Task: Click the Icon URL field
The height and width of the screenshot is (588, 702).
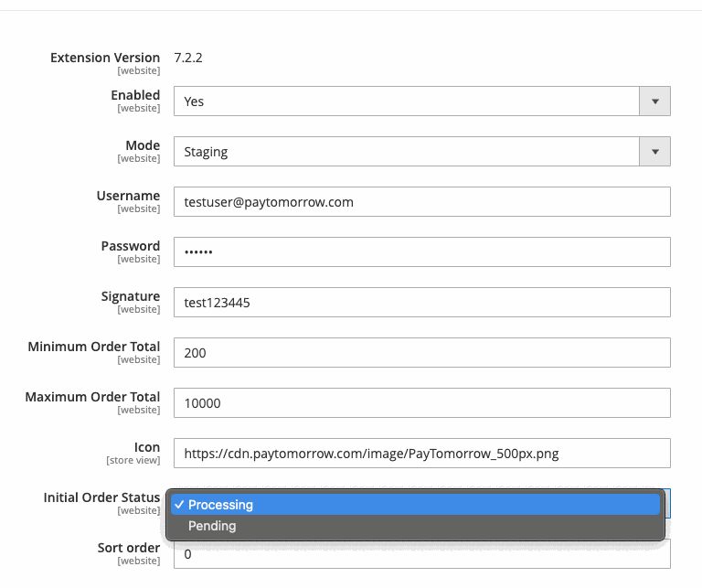Action: point(422,454)
